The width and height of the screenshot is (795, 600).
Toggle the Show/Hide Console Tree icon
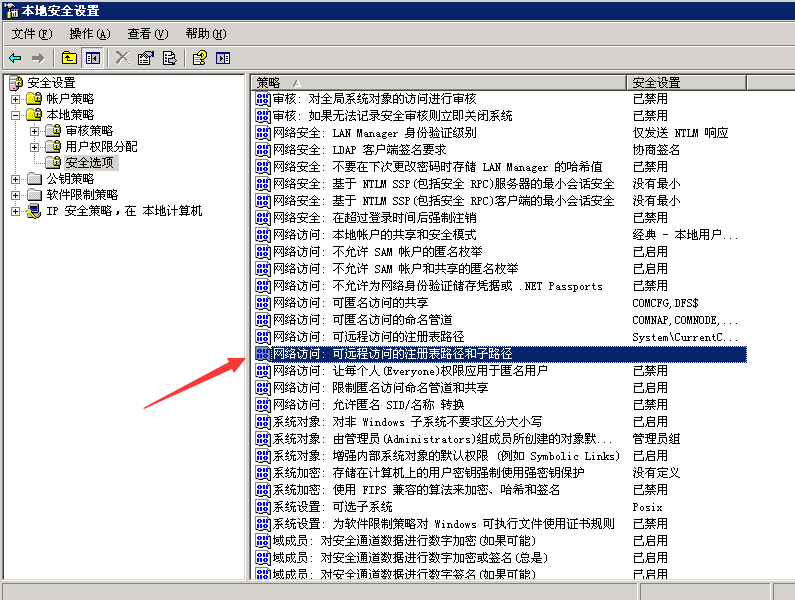pyautogui.click(x=93, y=58)
